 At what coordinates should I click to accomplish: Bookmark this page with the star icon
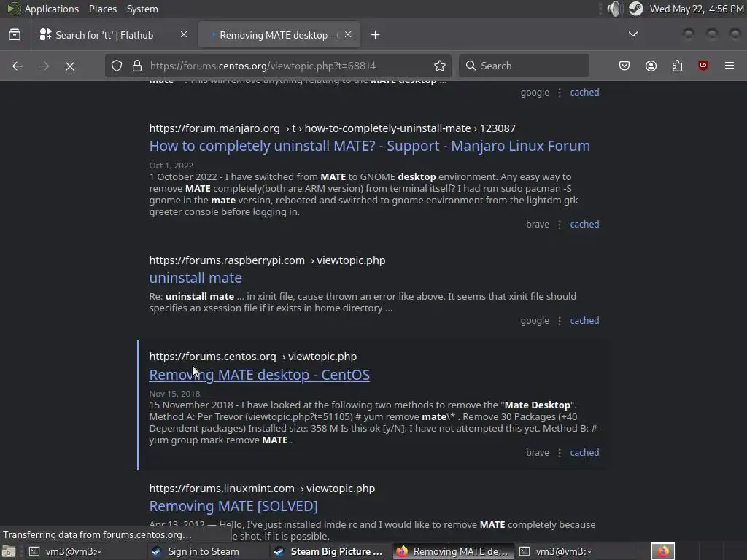coord(440,66)
